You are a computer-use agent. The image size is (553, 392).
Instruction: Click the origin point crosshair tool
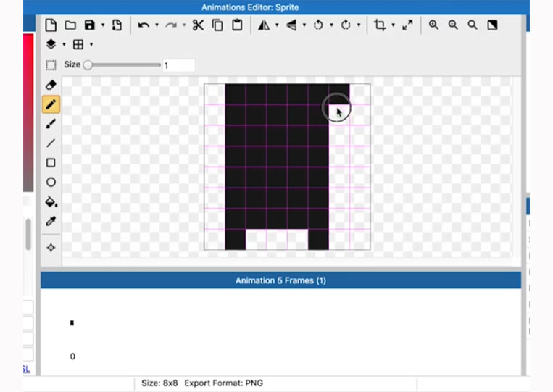51,248
